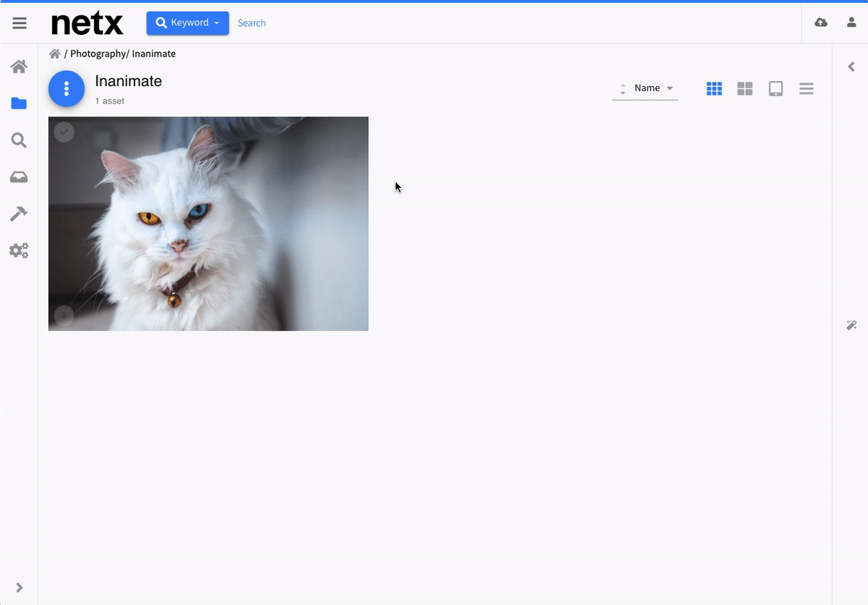The width and height of the screenshot is (868, 605).
Task: Switch to small grid view
Action: [714, 88]
